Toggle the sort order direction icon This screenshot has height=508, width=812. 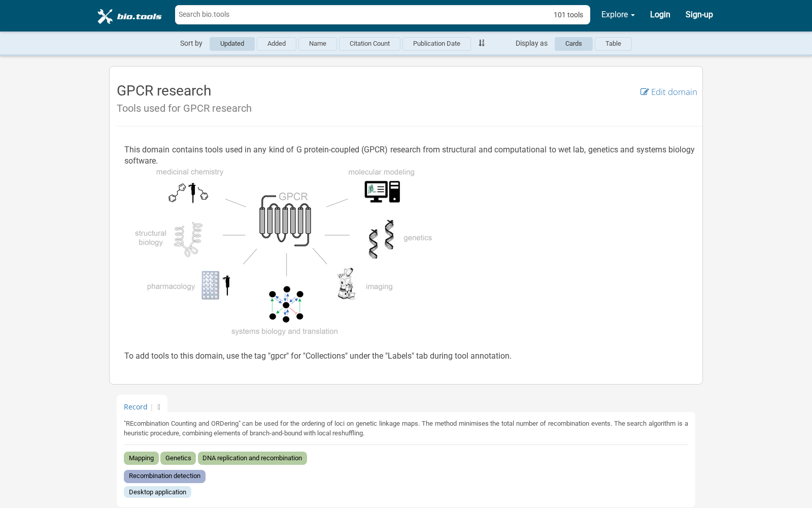pos(482,43)
